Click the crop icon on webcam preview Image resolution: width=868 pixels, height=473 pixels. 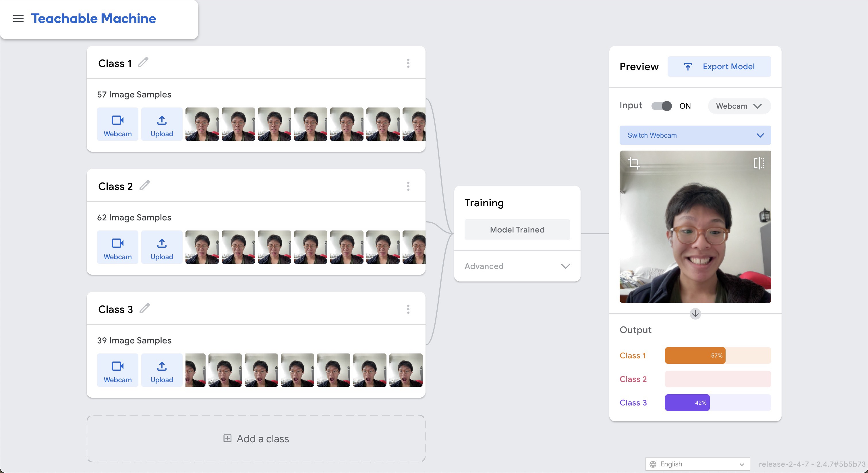[x=634, y=163]
